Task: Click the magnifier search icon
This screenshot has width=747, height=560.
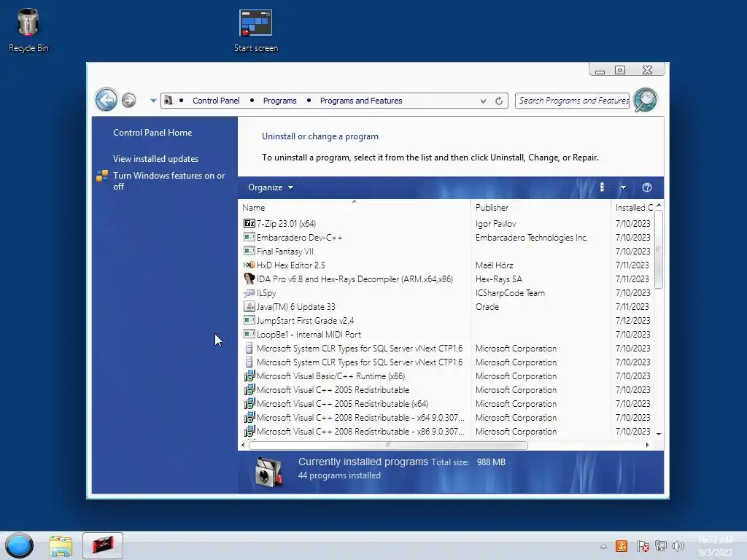Action: pos(645,100)
